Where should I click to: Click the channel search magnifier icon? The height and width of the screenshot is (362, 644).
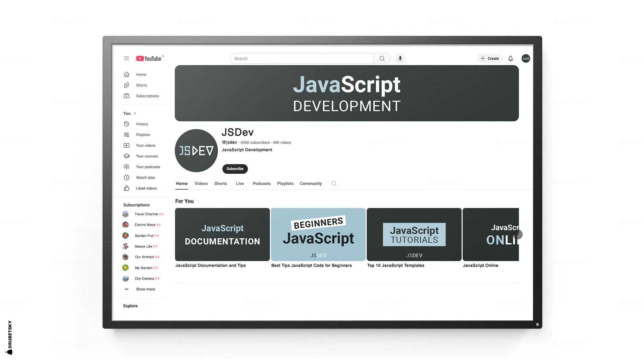pos(334,183)
